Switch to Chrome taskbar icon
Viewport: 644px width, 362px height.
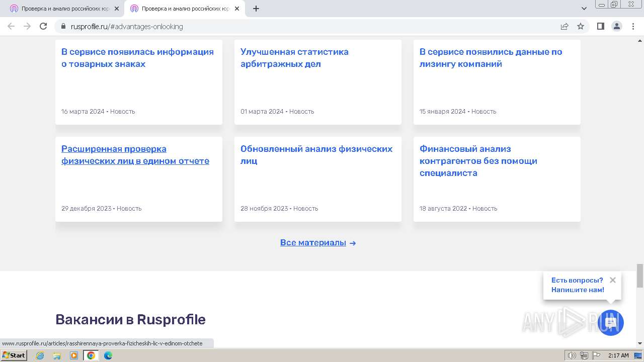[x=91, y=355]
